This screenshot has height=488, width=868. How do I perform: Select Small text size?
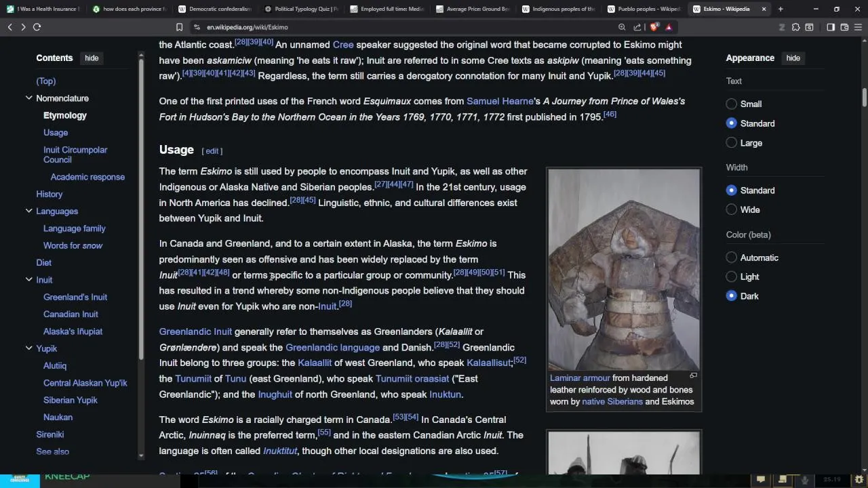point(731,104)
